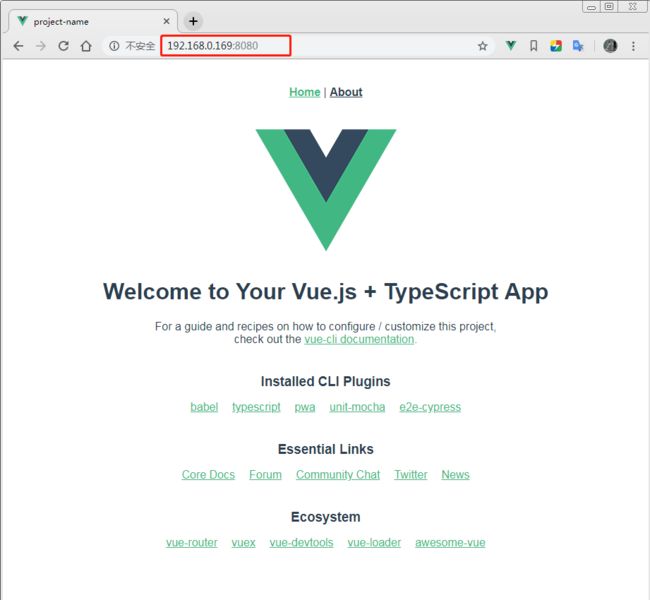Bookmark this page with the star icon
The image size is (650, 600).
tap(483, 46)
